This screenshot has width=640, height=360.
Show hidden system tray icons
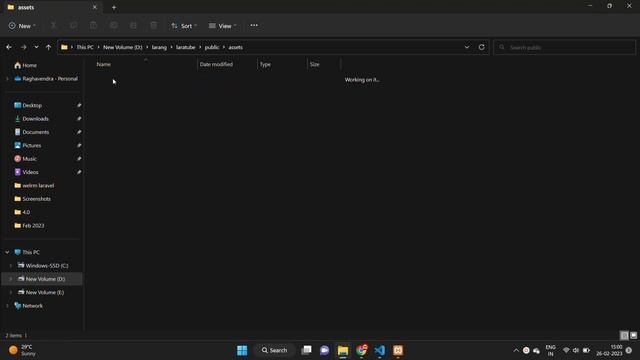pos(516,350)
